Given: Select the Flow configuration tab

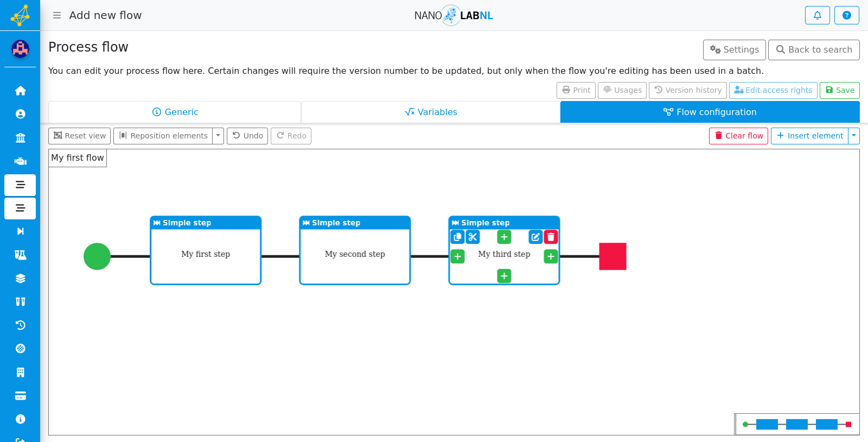Looking at the screenshot, I should [710, 112].
